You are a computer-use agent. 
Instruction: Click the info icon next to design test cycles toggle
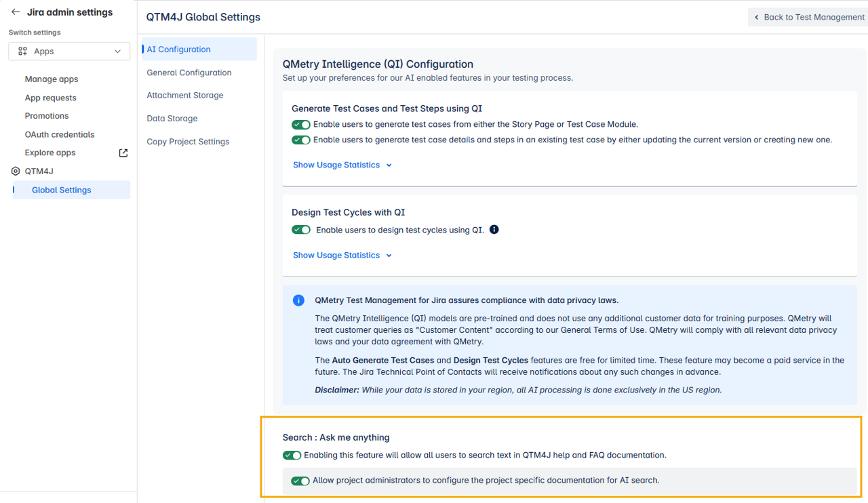point(494,229)
